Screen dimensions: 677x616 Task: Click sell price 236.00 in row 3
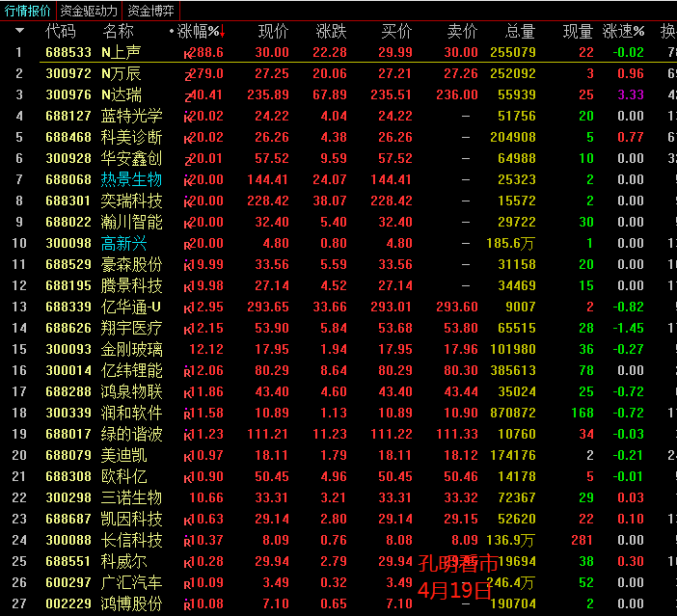tap(457, 94)
